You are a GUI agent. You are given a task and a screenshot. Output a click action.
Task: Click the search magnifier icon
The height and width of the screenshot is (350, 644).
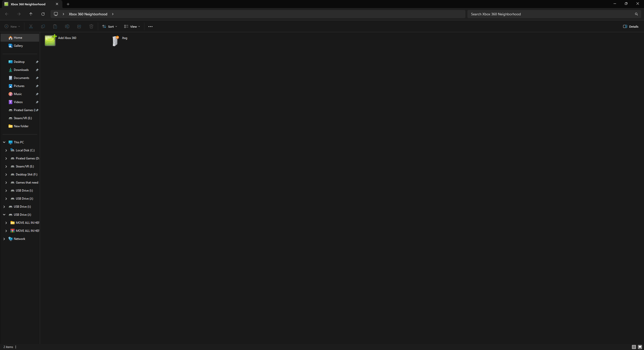636,14
